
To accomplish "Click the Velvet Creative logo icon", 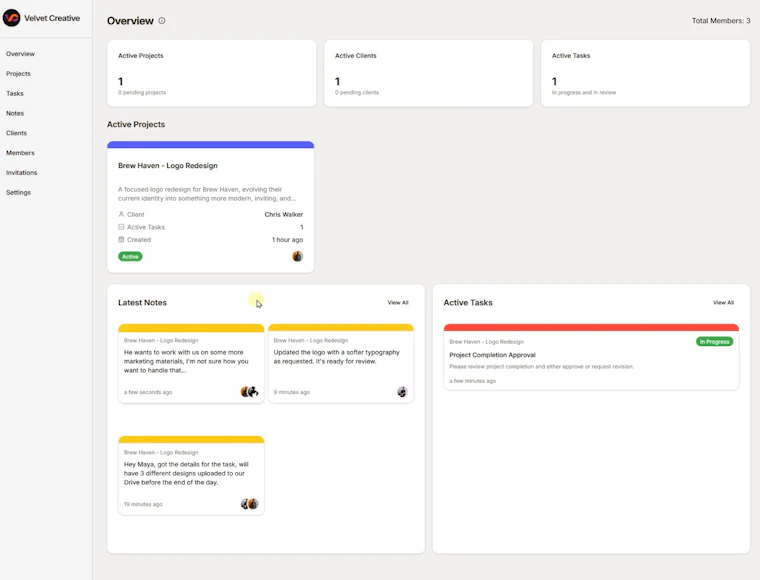I will point(11,18).
